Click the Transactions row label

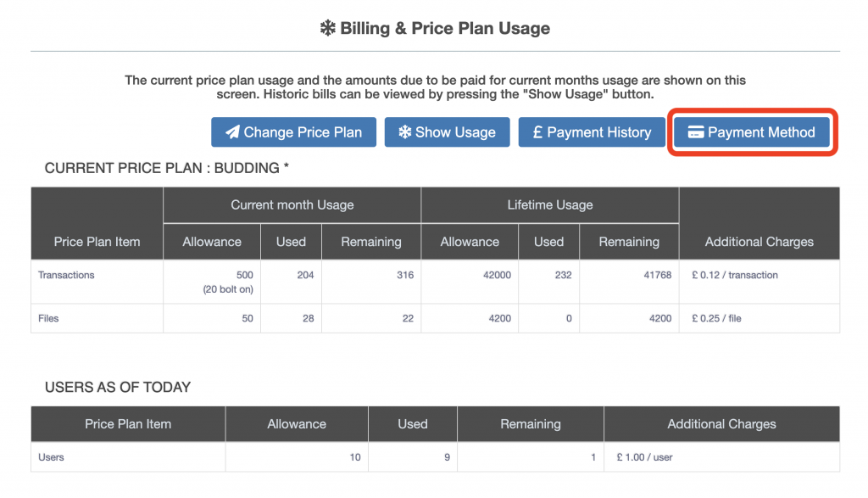(66, 275)
